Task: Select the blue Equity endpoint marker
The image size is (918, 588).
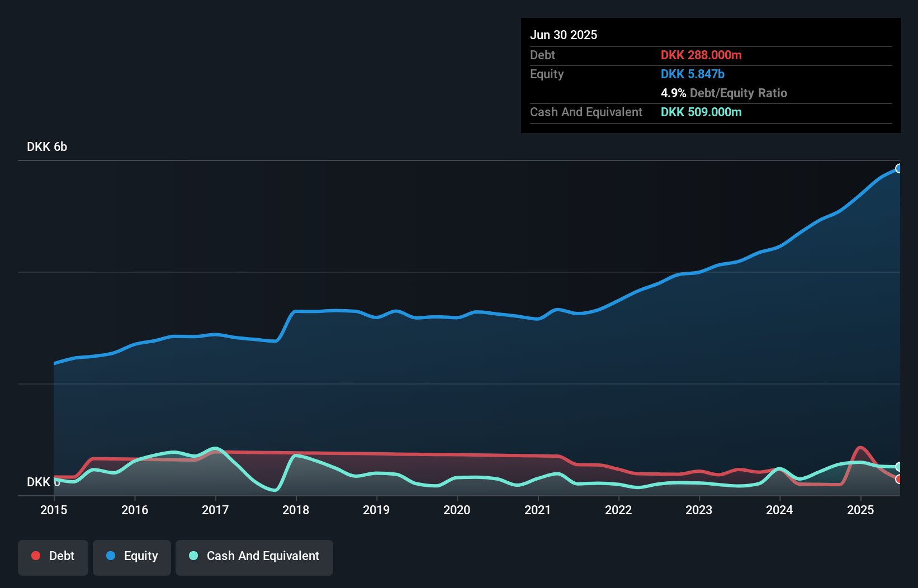Action: click(899, 168)
